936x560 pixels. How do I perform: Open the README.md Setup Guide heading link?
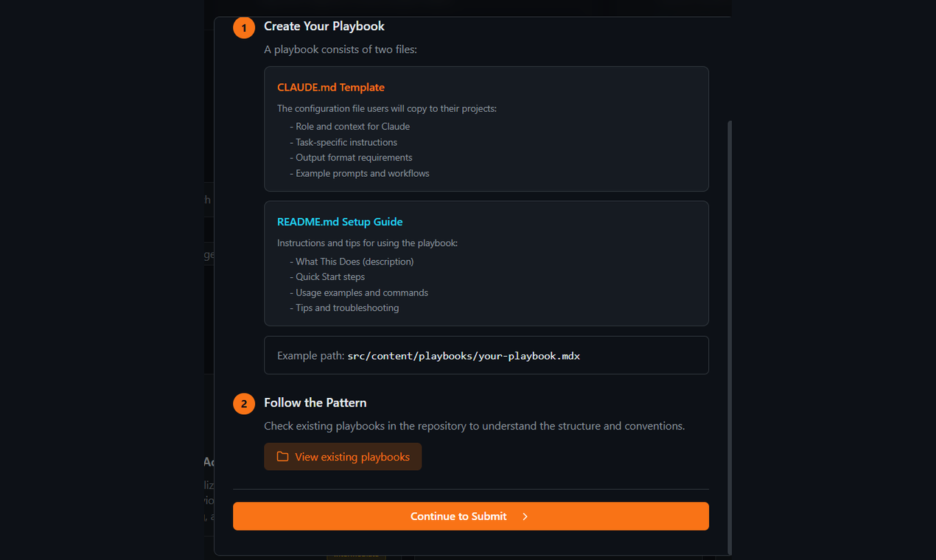[x=340, y=221]
